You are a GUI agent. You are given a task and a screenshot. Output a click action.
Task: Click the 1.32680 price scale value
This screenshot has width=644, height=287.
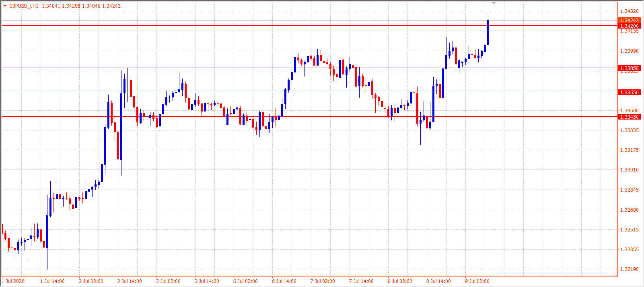[629, 210]
